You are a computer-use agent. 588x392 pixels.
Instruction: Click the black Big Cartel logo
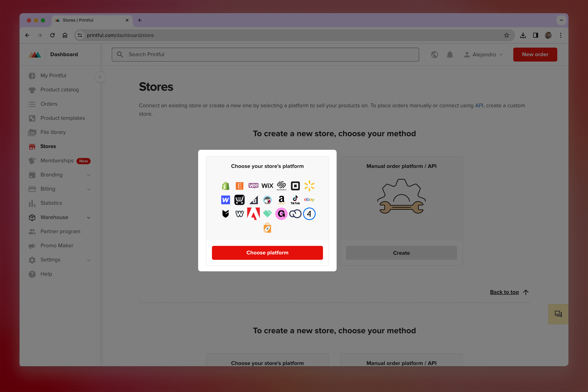click(226, 214)
